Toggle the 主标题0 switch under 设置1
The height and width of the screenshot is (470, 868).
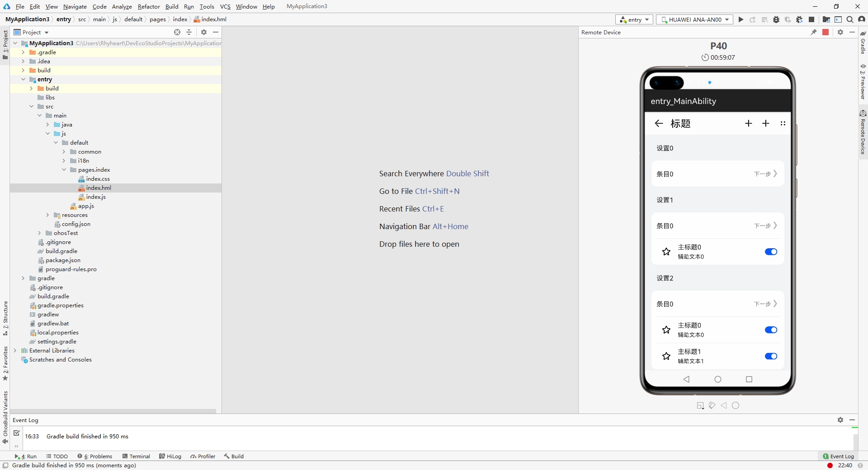coord(771,252)
